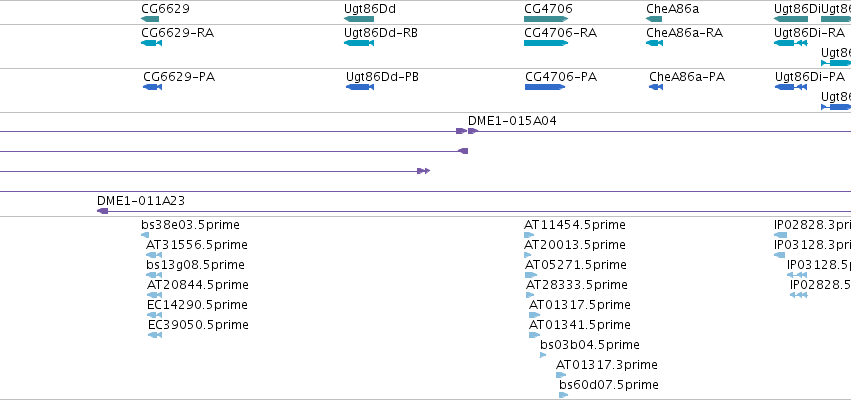The width and height of the screenshot is (851, 400).
Task: Click the EC39050.5prime EST glyph
Action: coord(155,335)
